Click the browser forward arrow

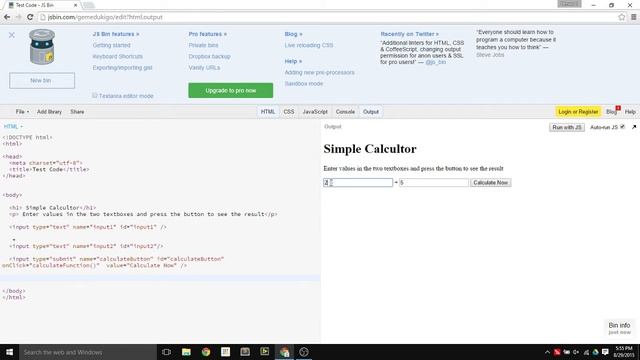pyautogui.click(x=18, y=17)
